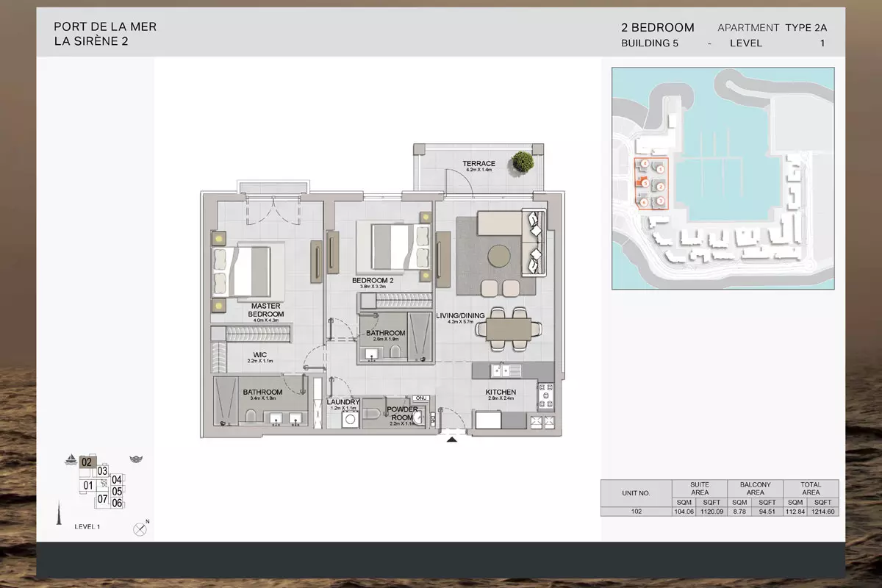Click the round coffee table in living room

(499, 255)
